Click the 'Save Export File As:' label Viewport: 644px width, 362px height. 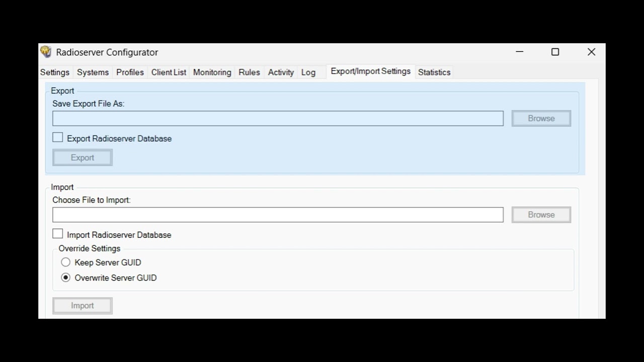coord(89,104)
